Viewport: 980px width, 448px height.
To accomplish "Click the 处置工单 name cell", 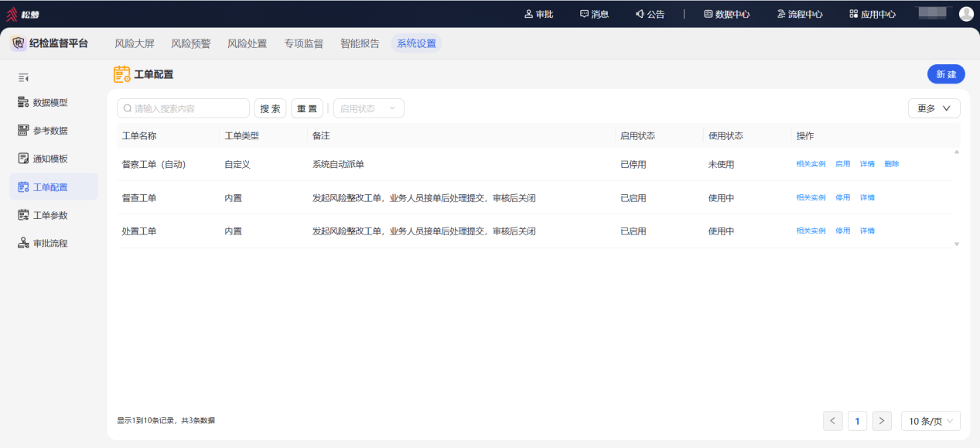I will pos(139,231).
